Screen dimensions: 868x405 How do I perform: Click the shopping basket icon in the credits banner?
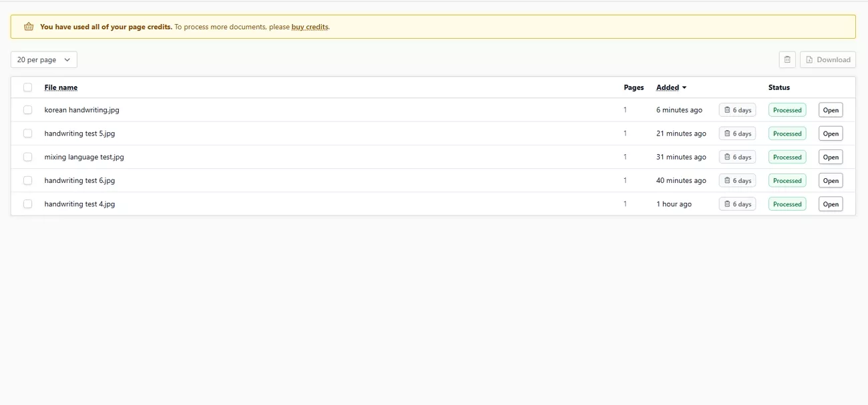point(29,27)
